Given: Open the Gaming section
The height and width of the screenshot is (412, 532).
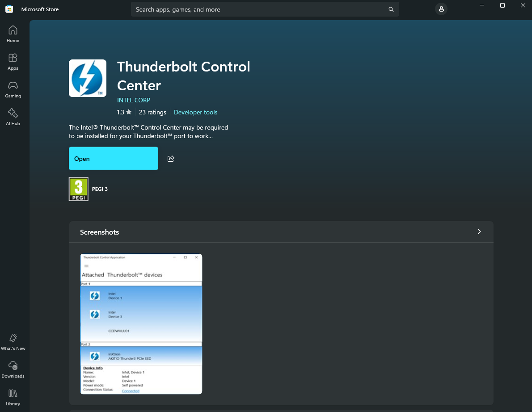Looking at the screenshot, I should pyautogui.click(x=13, y=89).
